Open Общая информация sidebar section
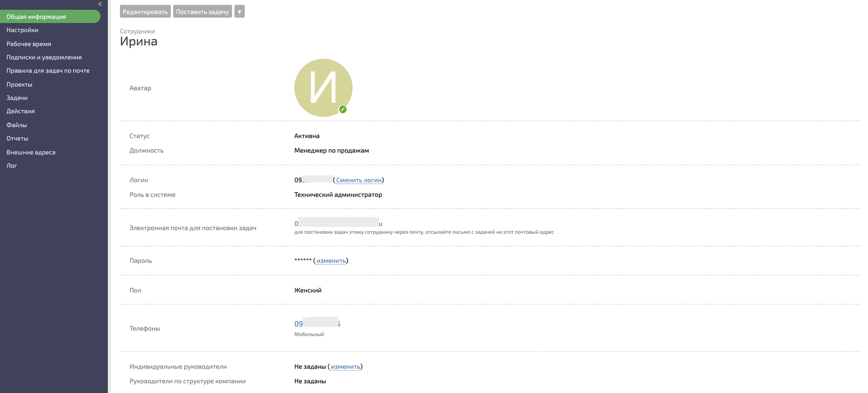 [x=36, y=16]
